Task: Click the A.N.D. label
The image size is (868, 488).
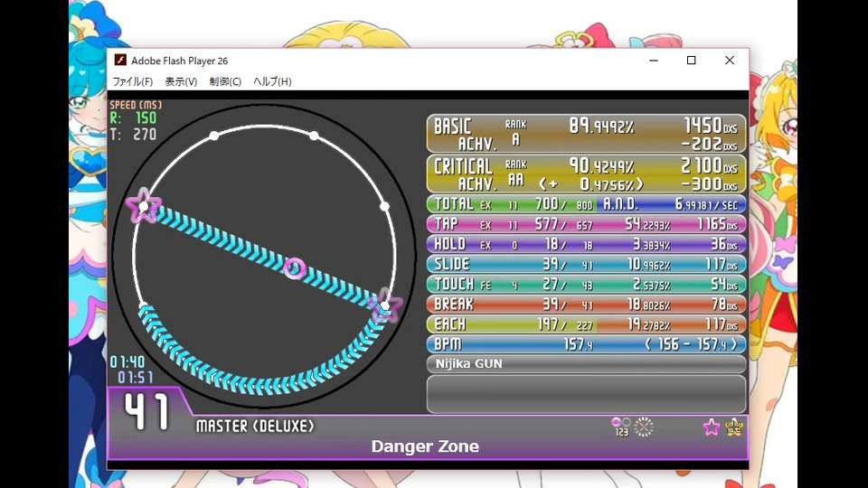Action: 620,204
